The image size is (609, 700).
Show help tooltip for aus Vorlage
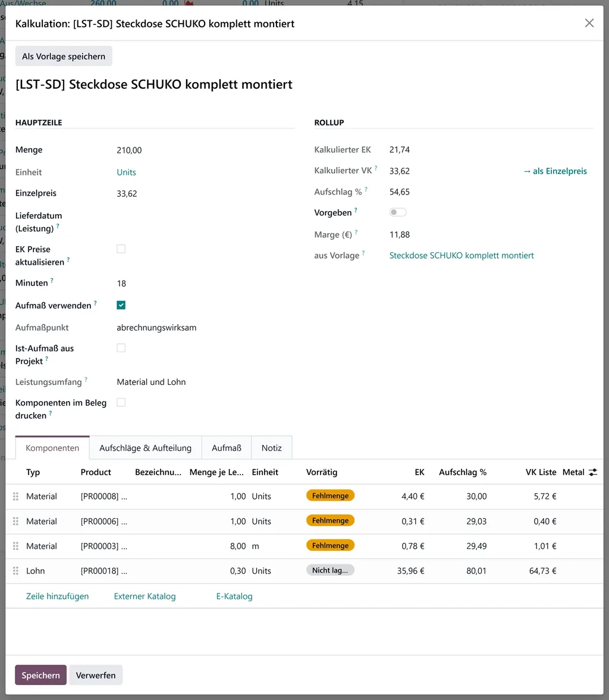[x=363, y=253]
